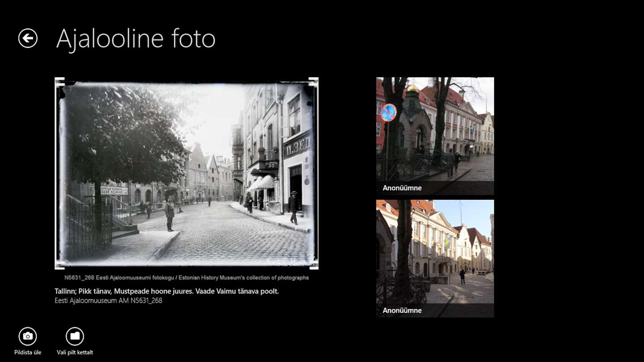Screen dimensions: 644x362
Task: Click the Vali pilt kettalt label
Action: tap(75, 352)
